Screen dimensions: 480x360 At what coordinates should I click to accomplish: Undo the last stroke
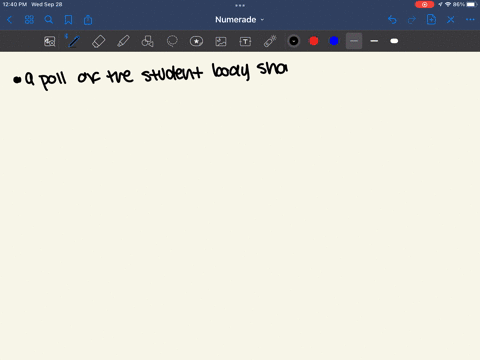[x=392, y=20]
